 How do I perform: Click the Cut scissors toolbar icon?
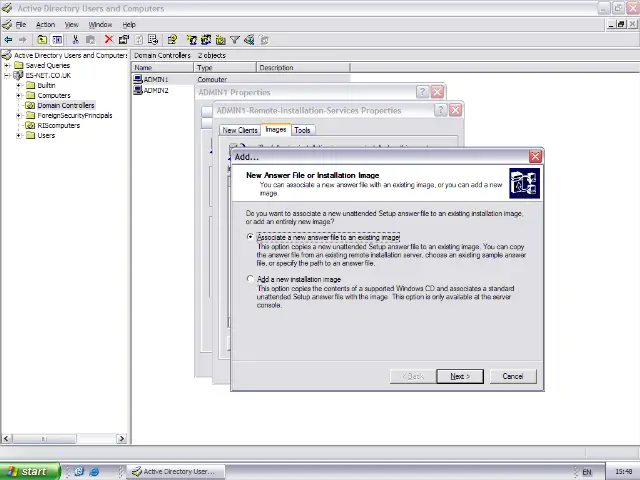click(x=75, y=40)
